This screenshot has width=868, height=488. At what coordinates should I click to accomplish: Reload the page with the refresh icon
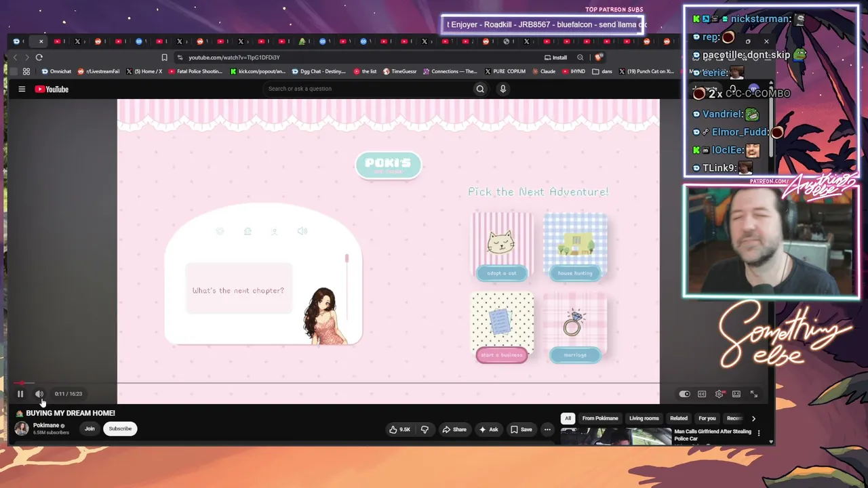pos(39,58)
